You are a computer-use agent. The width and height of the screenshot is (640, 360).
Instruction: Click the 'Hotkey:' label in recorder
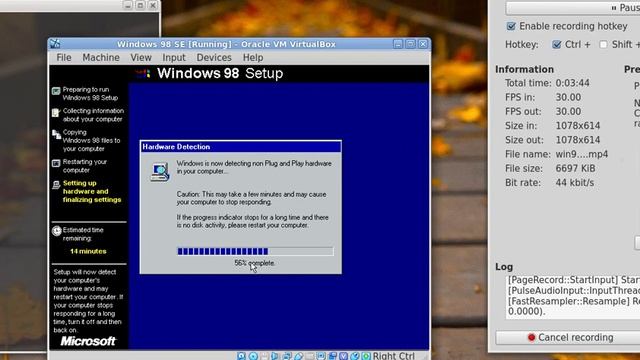(522, 45)
